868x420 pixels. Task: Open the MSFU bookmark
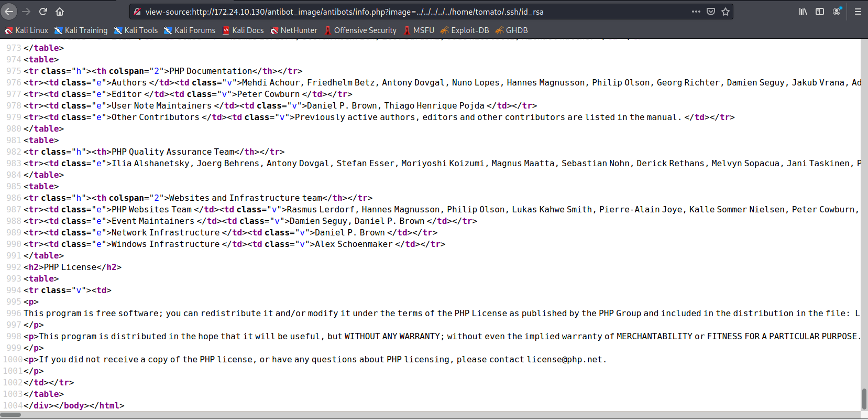coord(419,30)
